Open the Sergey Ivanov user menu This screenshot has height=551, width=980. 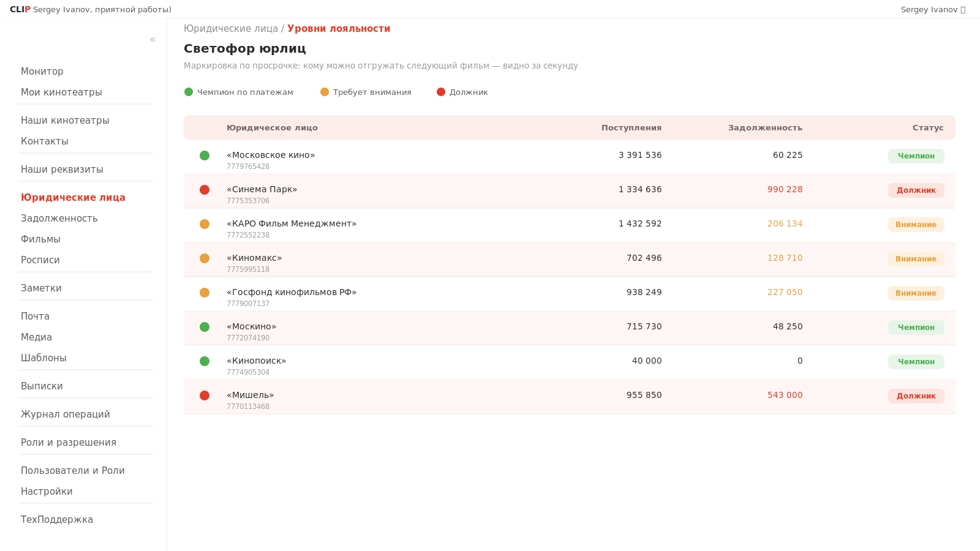click(933, 10)
